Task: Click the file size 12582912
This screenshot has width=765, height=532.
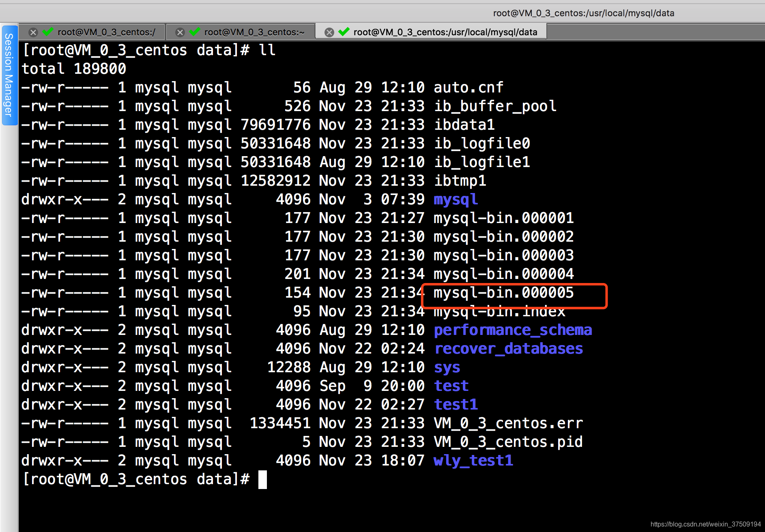Action: (x=275, y=180)
